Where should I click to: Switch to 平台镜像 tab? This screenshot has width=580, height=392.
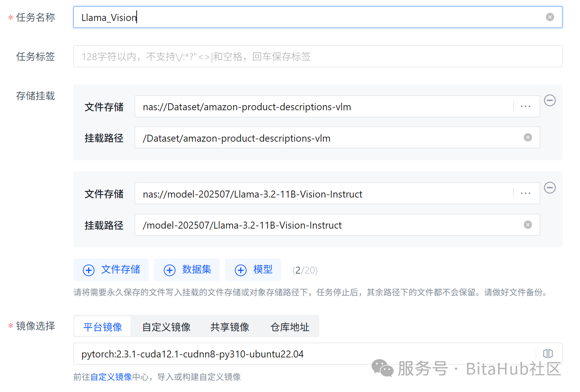point(102,327)
